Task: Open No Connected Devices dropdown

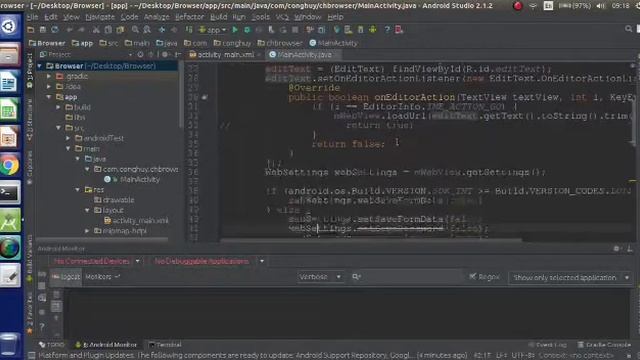Action: [x=96, y=261]
